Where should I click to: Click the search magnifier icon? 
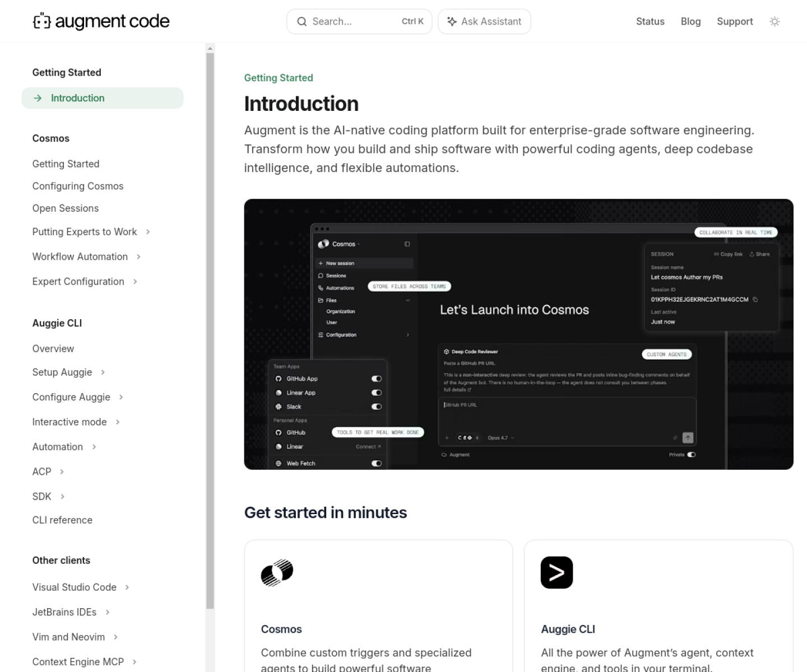[302, 21]
